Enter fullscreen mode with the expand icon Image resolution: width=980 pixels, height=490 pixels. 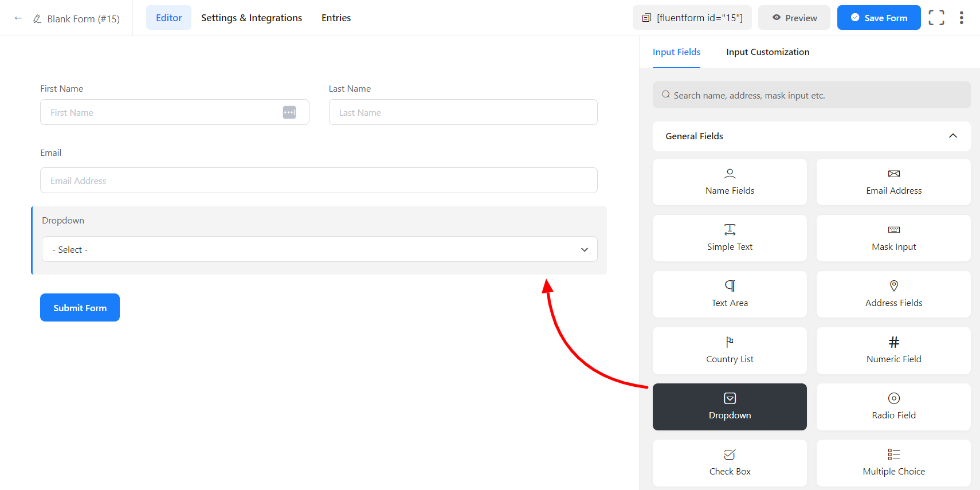[x=936, y=18]
